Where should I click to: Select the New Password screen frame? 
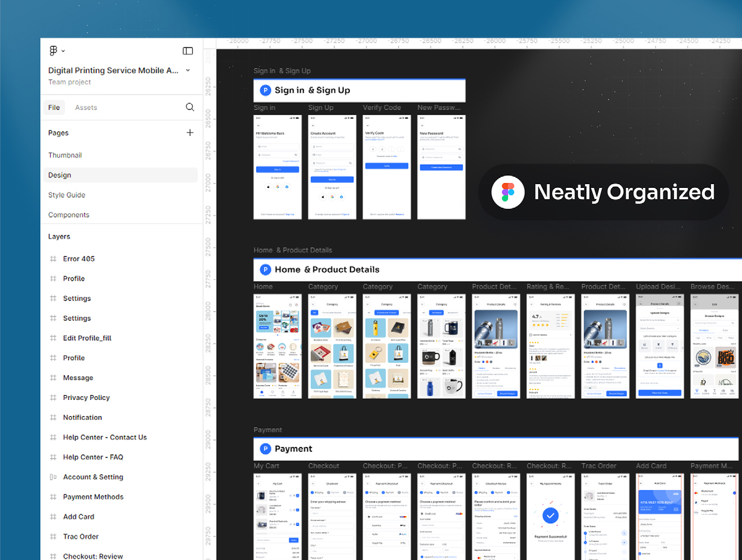(x=441, y=167)
